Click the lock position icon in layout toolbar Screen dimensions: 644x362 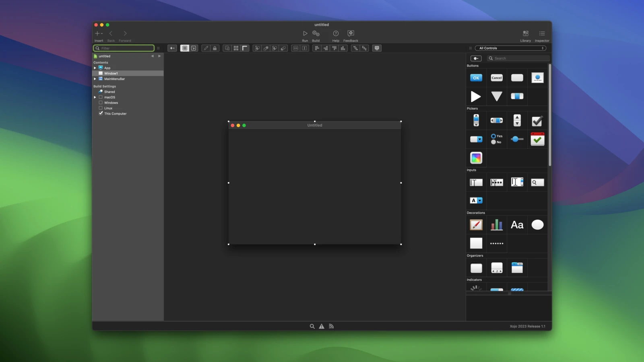point(215,48)
